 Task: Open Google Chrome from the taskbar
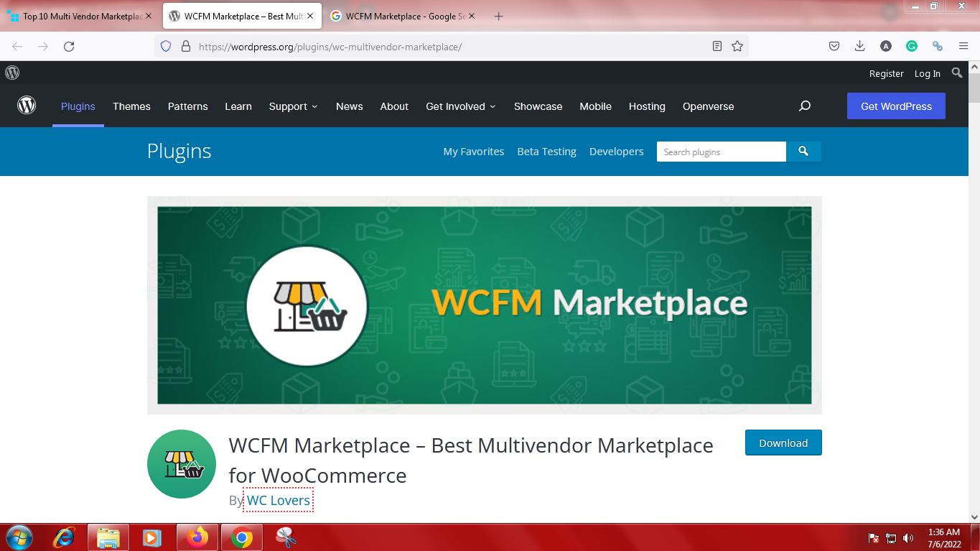coord(242,537)
